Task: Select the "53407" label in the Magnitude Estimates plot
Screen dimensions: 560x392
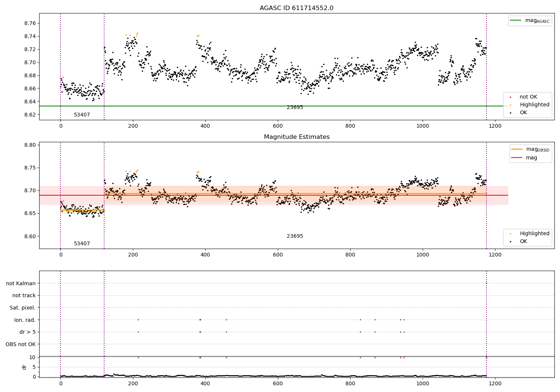Action: [x=82, y=244]
